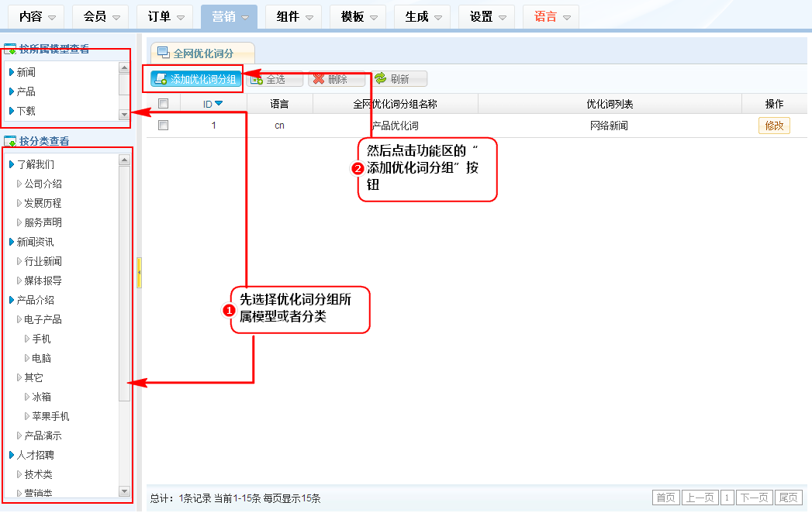The height and width of the screenshot is (513, 812).
Task: Expand the 电子产品 category node
Action: tap(19, 319)
